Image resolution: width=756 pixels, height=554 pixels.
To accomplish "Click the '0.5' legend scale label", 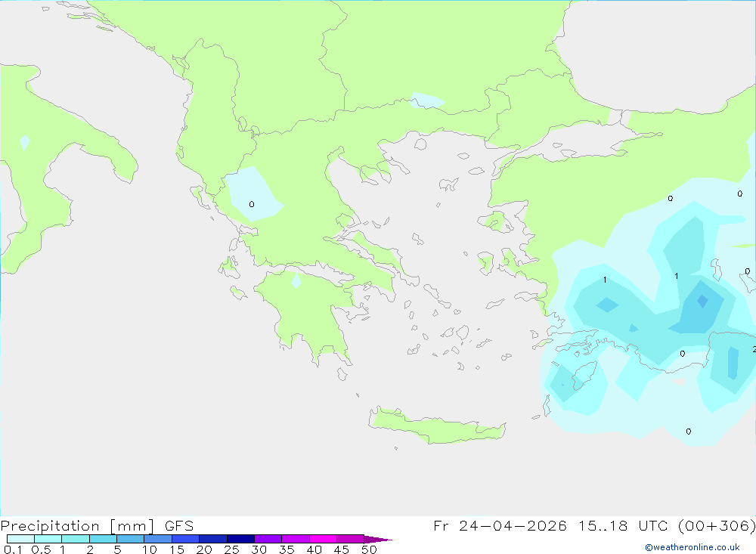I will coord(41,549).
